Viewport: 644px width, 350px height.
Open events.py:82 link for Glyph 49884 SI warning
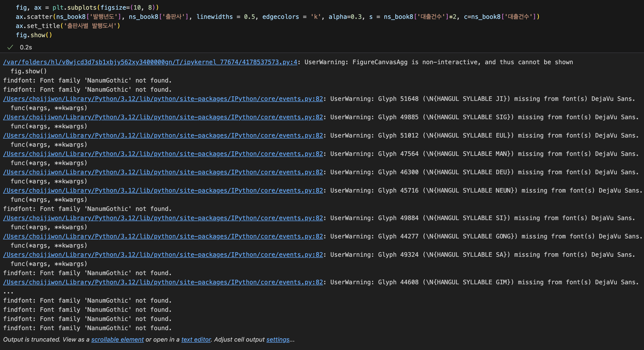coord(163,218)
